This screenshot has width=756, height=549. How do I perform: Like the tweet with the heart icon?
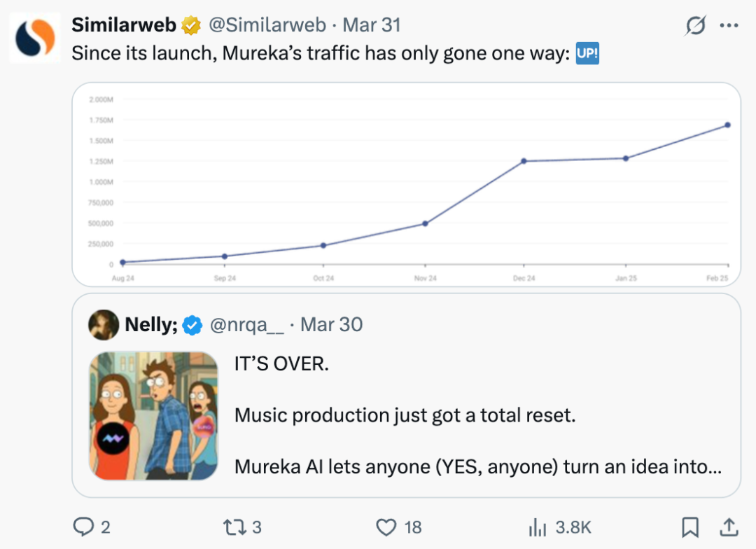[386, 526]
